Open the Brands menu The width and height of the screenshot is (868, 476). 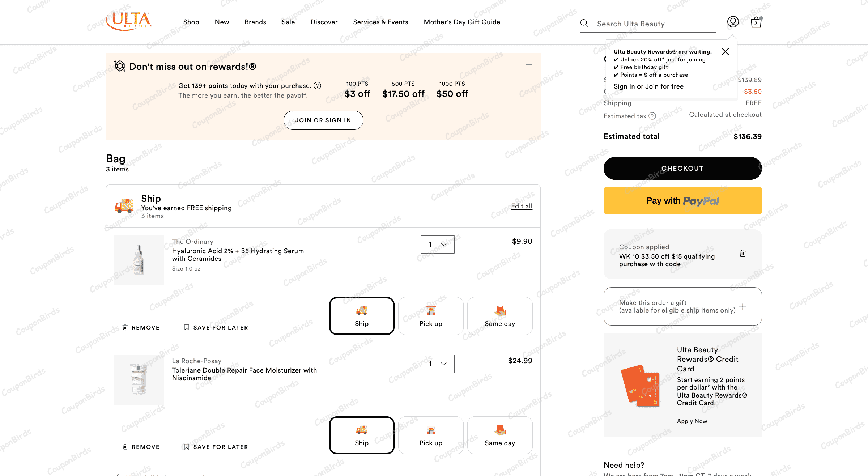(255, 22)
